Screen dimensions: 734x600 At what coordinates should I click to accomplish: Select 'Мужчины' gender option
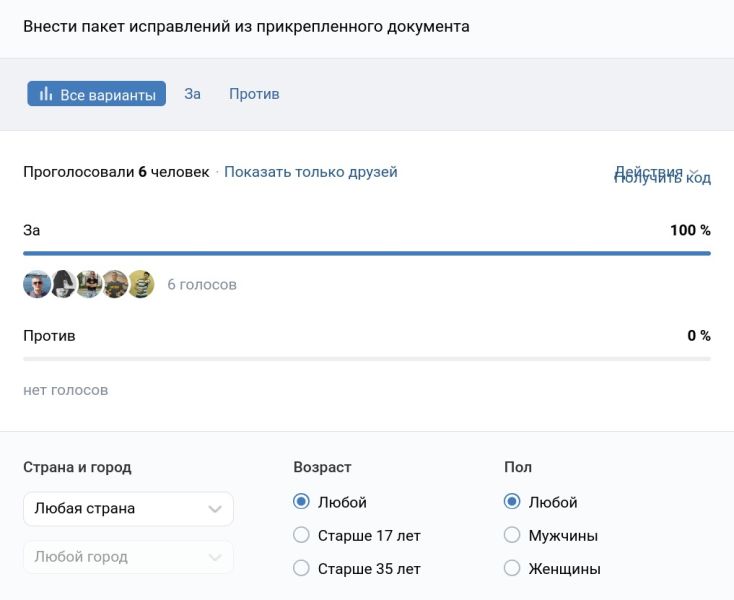[512, 535]
